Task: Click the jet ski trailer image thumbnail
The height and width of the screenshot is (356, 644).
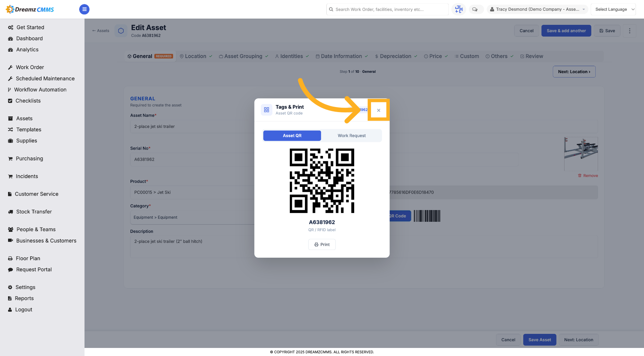Action: pyautogui.click(x=581, y=154)
